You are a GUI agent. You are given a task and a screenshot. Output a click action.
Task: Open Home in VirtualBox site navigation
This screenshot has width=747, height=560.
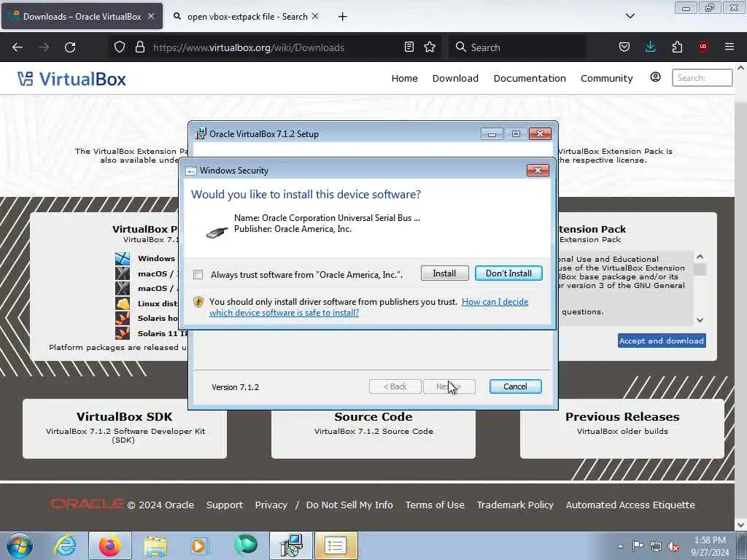click(x=404, y=78)
